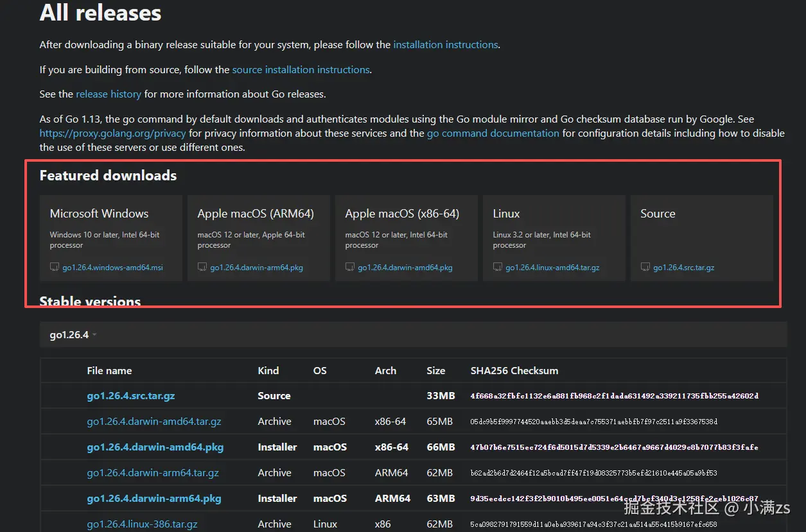Click the OS column header
806x532 pixels.
(x=320, y=371)
